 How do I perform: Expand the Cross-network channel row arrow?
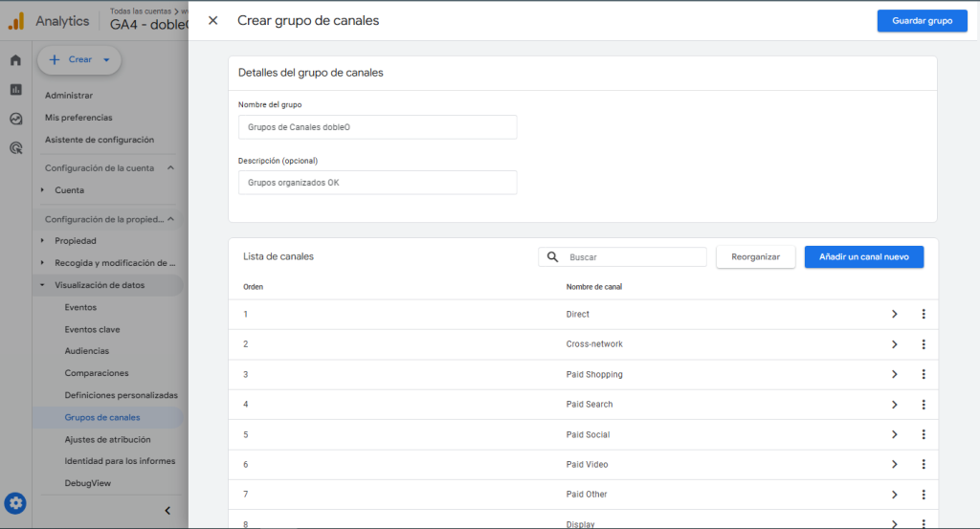[894, 344]
